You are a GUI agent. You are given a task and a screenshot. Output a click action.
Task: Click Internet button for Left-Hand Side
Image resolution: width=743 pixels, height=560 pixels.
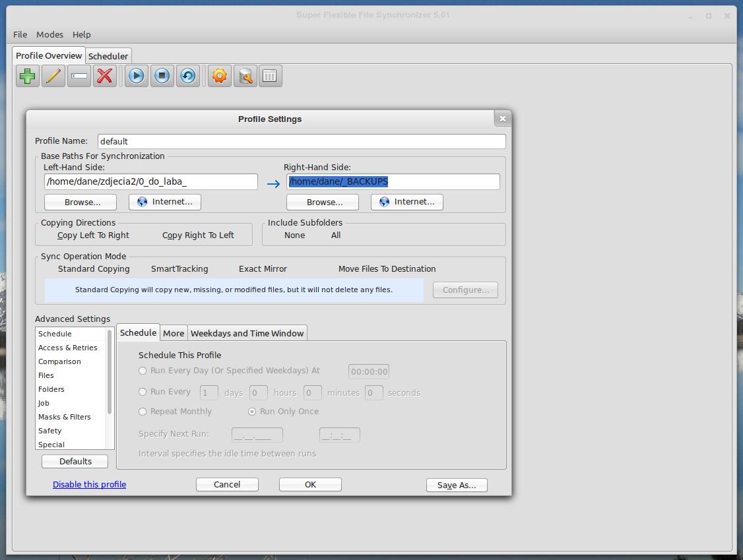click(165, 202)
